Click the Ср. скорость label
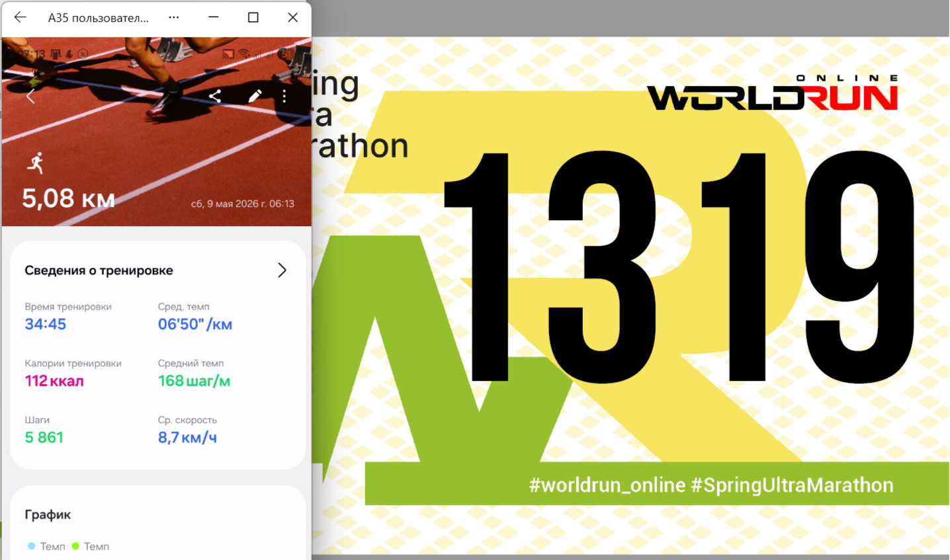Viewport: 950px width, 560px height. click(187, 420)
